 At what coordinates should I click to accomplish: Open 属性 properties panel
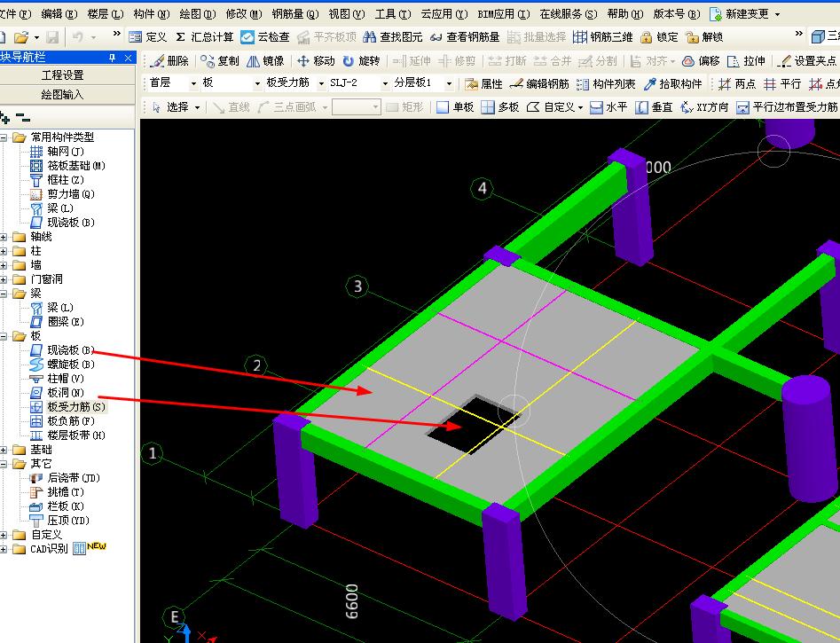coord(483,83)
